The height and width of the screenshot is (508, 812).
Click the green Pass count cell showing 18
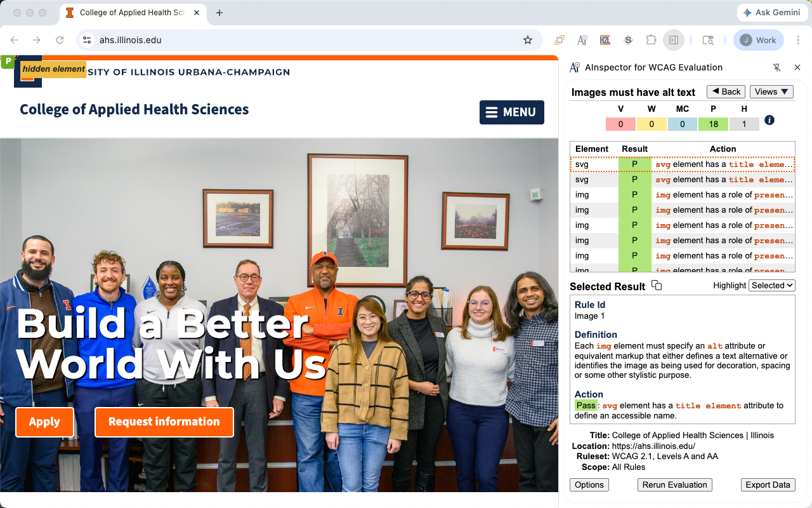[714, 124]
